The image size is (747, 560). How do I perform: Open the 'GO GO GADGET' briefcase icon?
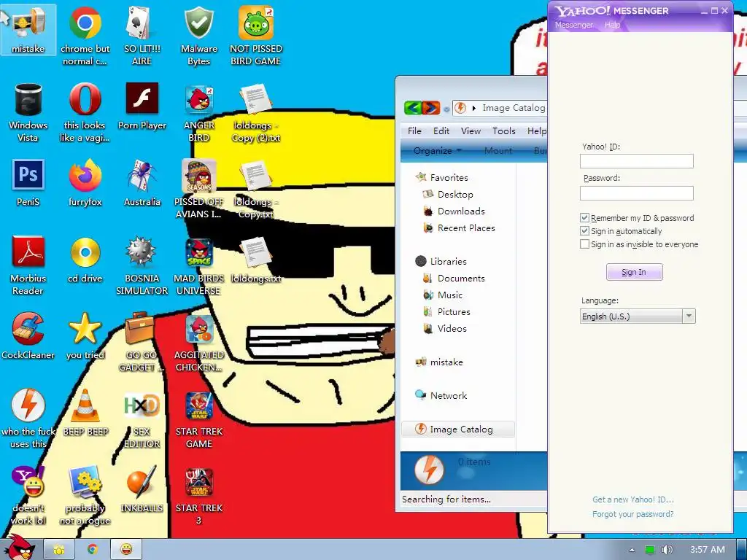pyautogui.click(x=142, y=342)
